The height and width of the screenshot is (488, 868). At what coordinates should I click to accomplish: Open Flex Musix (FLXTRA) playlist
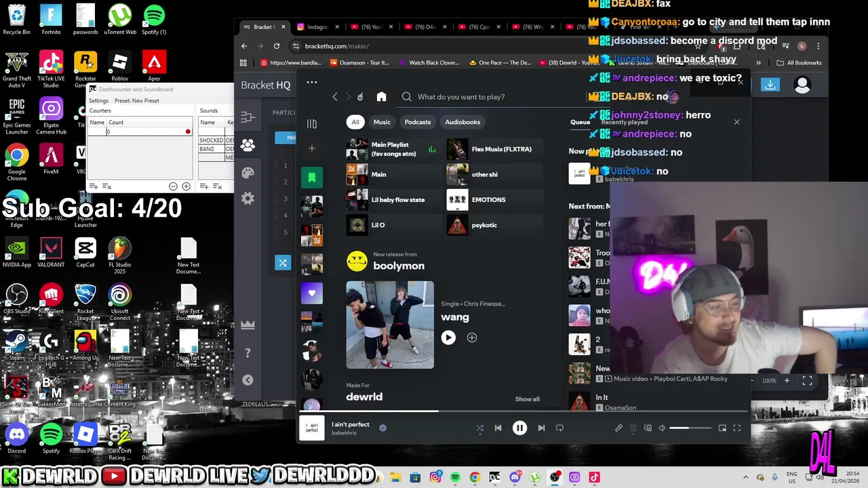494,149
